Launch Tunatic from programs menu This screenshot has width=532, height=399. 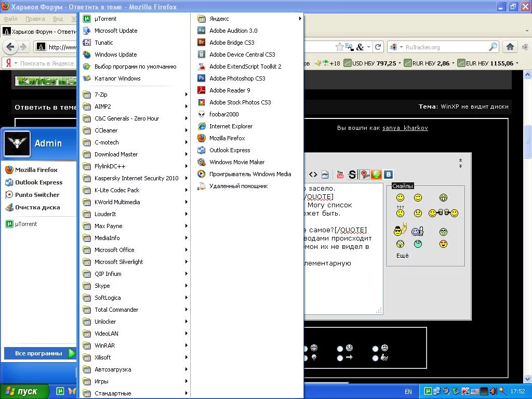[x=135, y=43]
